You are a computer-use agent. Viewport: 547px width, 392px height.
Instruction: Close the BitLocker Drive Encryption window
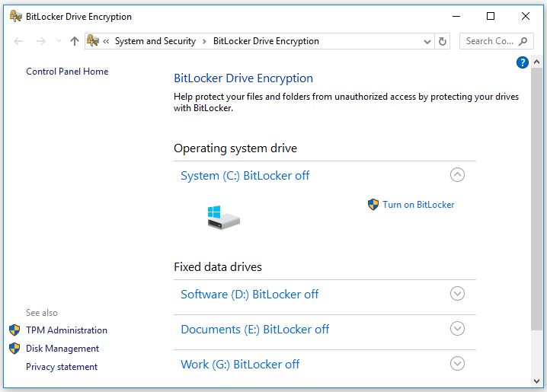526,16
